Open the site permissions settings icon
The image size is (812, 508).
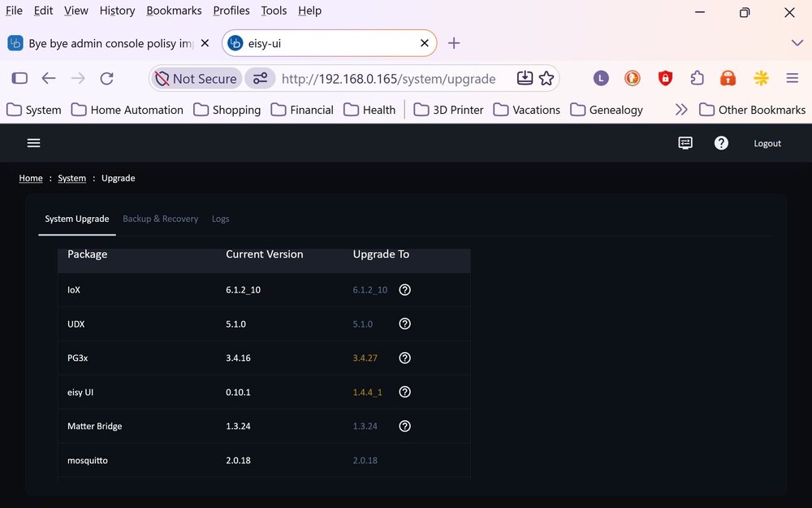pos(260,78)
